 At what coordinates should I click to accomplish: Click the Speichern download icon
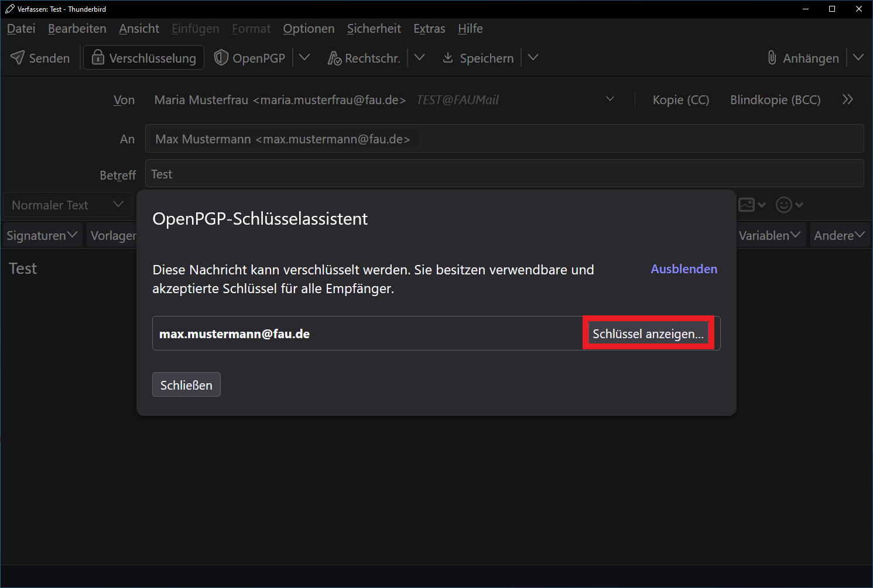(x=448, y=58)
